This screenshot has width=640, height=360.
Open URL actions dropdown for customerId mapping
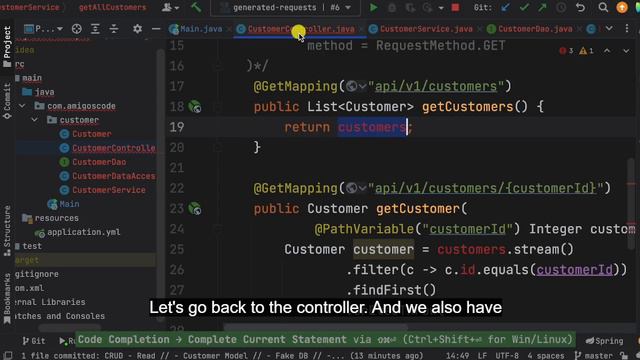(356, 188)
